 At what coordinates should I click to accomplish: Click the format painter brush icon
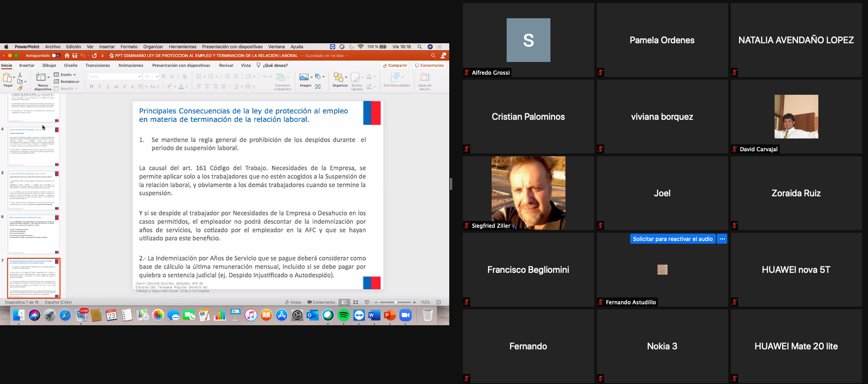pyautogui.click(x=20, y=88)
